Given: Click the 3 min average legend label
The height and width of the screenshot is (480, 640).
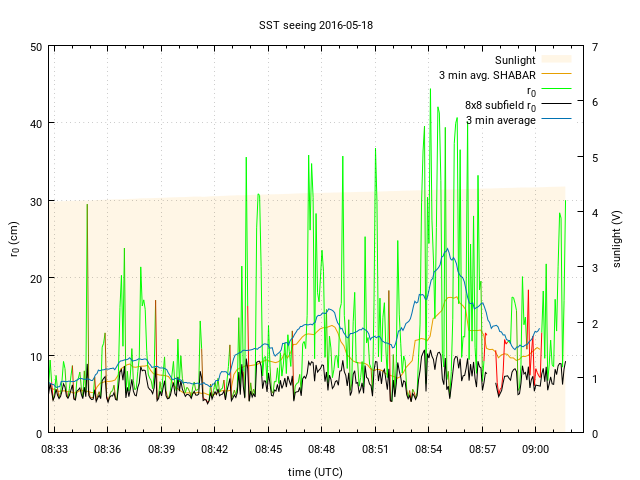Looking at the screenshot, I should (501, 120).
